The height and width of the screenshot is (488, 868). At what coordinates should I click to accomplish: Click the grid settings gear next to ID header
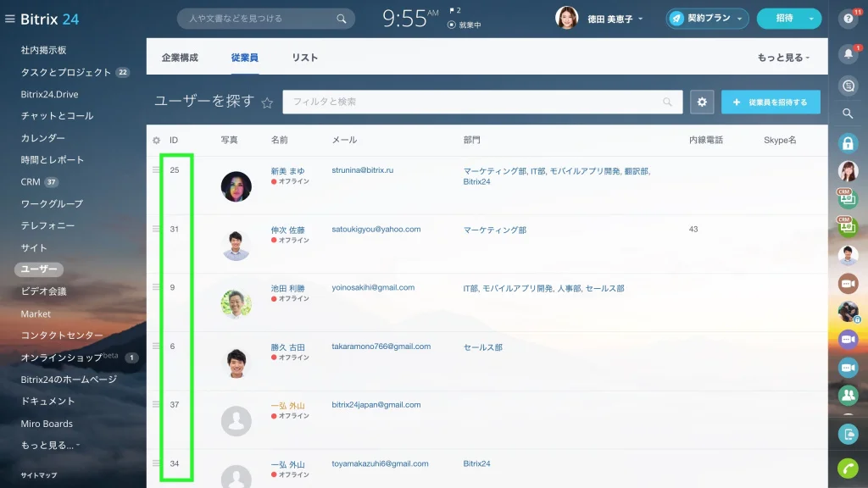(156, 141)
